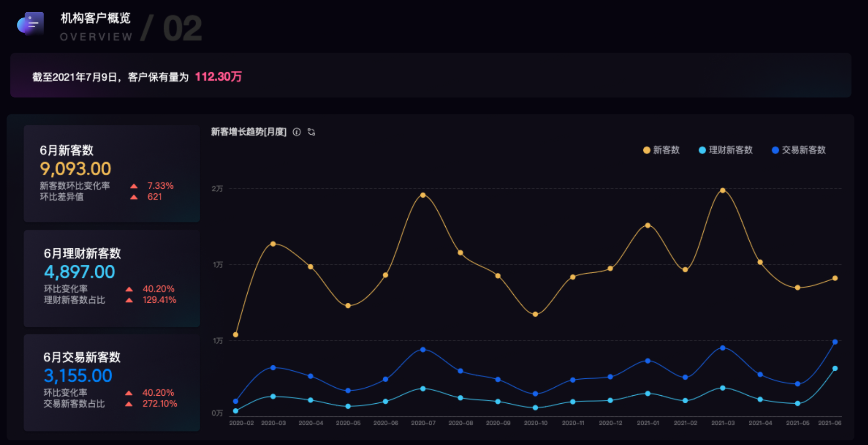Select the 2021-03 yellow peak data point
Viewport: 868px width, 445px height.
coord(723,191)
